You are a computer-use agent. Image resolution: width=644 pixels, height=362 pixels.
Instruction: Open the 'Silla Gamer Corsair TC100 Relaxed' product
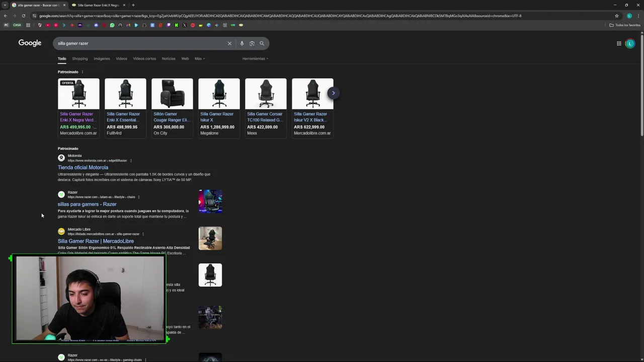tap(265, 117)
